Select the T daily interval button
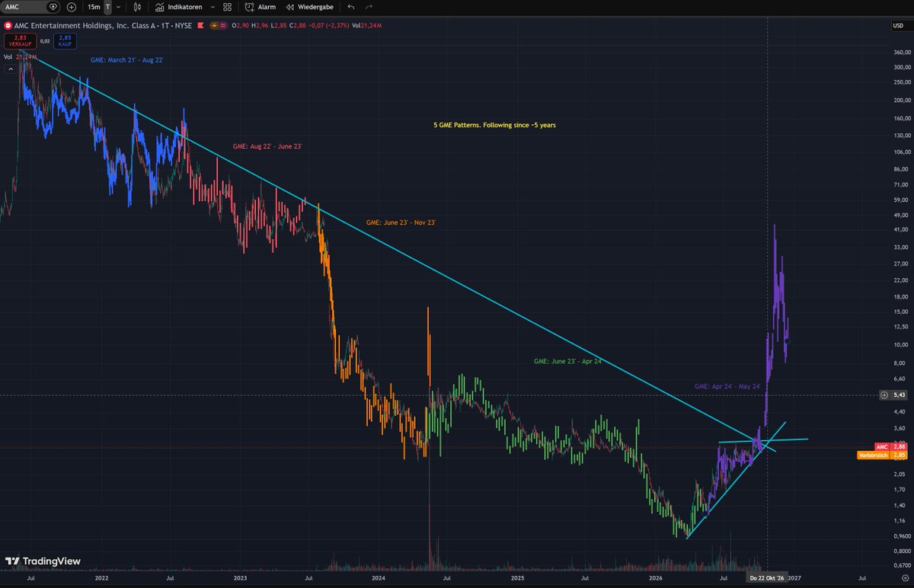The width and height of the screenshot is (914, 588). [107, 7]
